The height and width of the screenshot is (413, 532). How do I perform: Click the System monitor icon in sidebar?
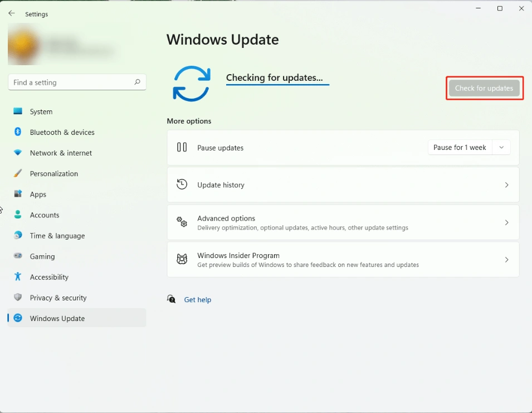point(18,111)
